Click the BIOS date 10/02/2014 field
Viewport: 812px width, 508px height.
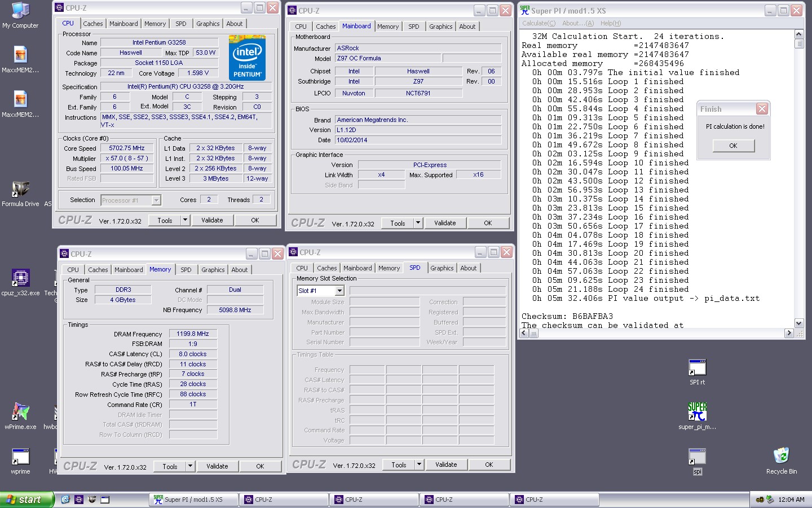(418, 140)
